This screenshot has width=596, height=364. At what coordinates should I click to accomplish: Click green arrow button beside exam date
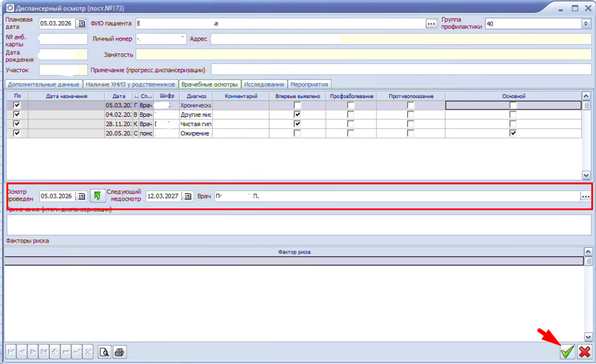click(x=97, y=196)
